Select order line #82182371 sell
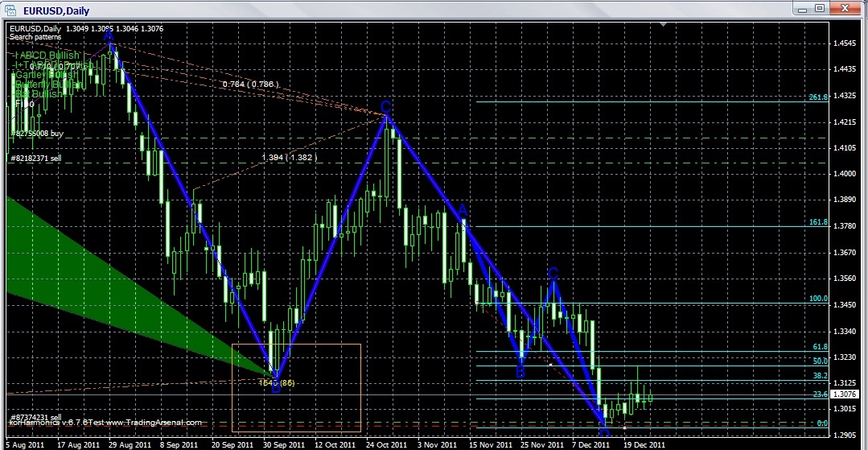Image resolution: width=868 pixels, height=450 pixels. pos(35,159)
